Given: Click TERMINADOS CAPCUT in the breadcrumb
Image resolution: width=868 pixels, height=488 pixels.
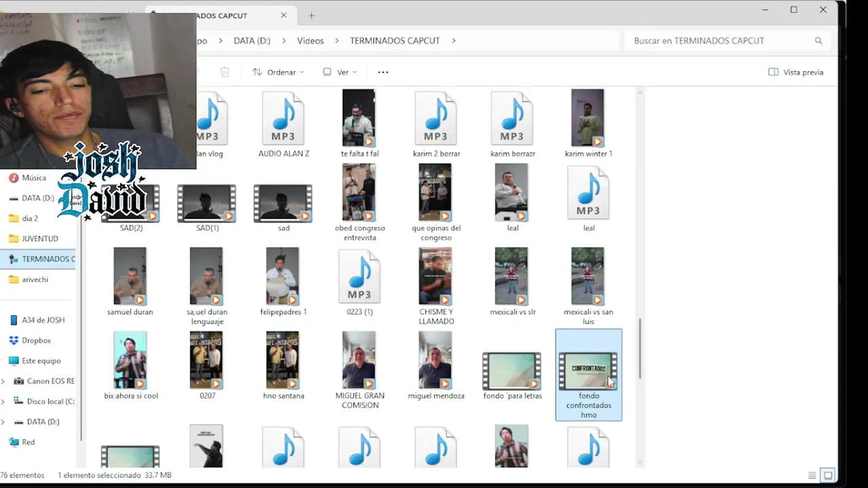Looking at the screenshot, I should pyautogui.click(x=395, y=41).
